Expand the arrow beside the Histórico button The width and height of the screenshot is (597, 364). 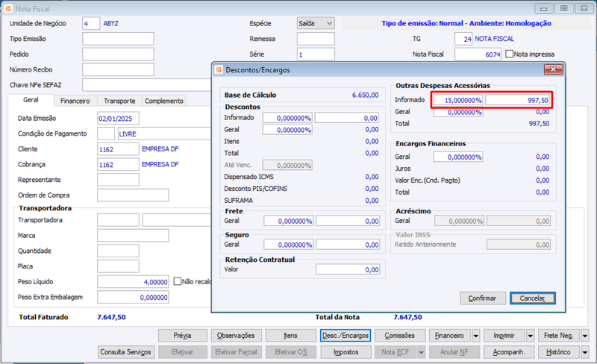click(585, 352)
